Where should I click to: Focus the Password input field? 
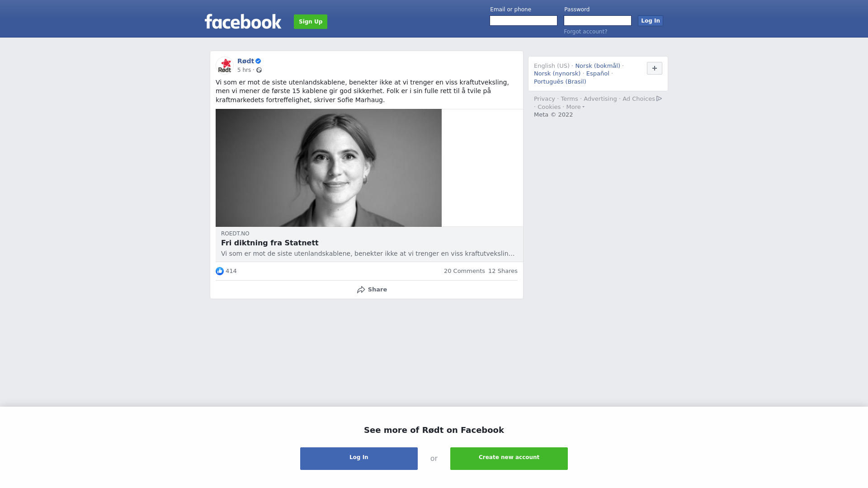point(598,21)
